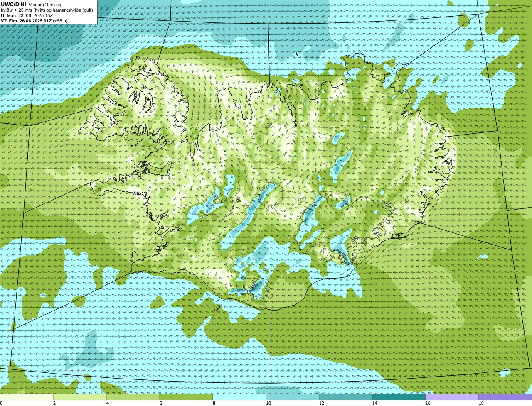Click the color bar tick label '2'
The image size is (532, 406).
(x=54, y=403)
